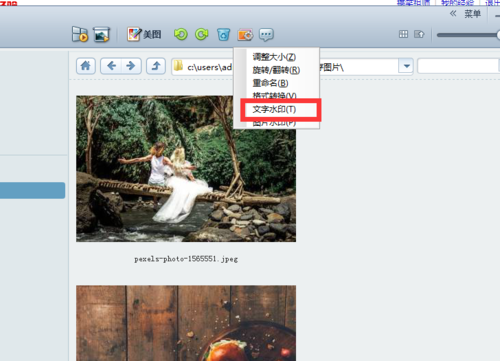Rotate image counterclockwise with green arrow
The height and width of the screenshot is (361, 500).
pyautogui.click(x=181, y=34)
